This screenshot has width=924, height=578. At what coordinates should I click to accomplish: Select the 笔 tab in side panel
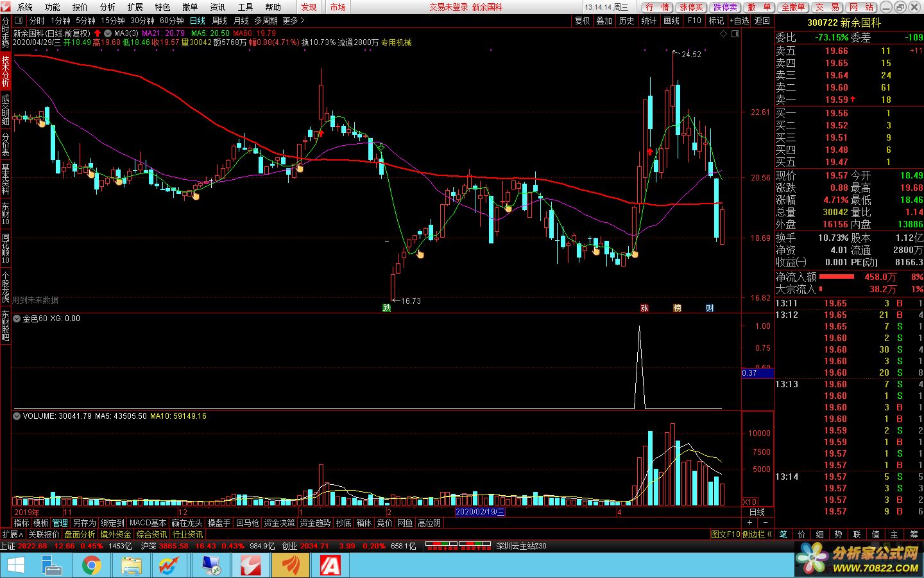click(x=783, y=534)
